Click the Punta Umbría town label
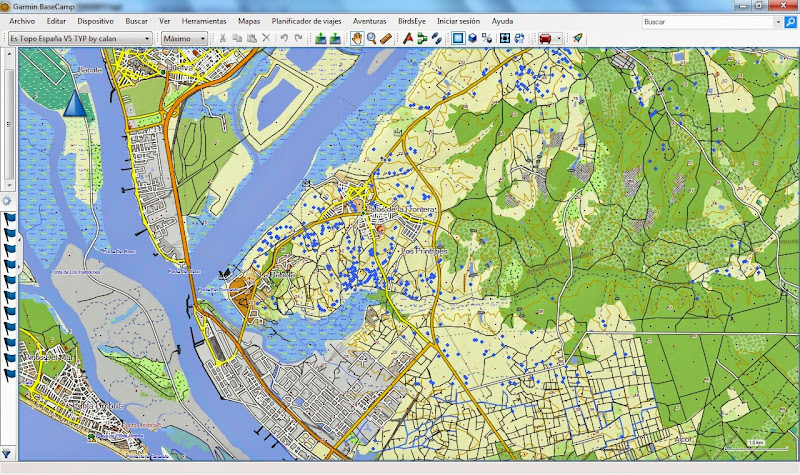 pyautogui.click(x=98, y=406)
